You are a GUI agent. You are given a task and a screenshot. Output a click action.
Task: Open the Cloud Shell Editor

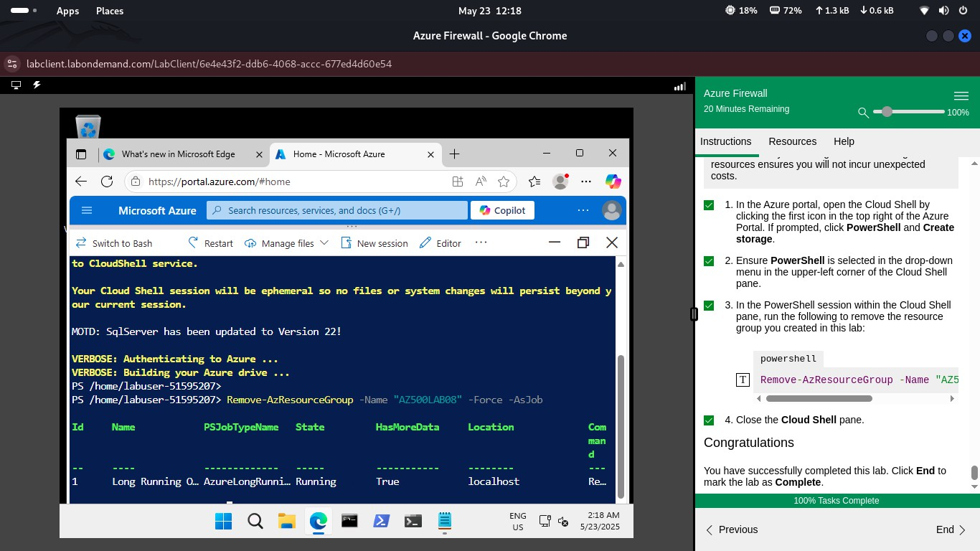(440, 242)
